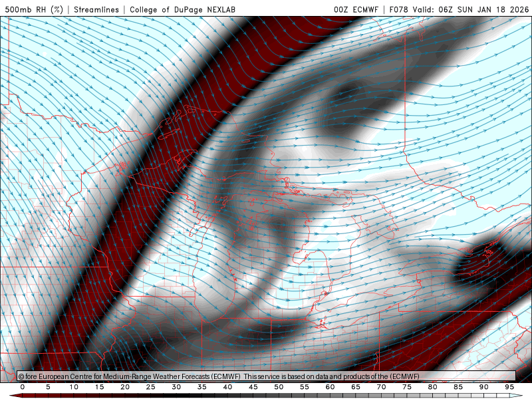Click "College of DuPage NEXLAB" header text
This screenshot has width=532, height=399.
(182, 9)
